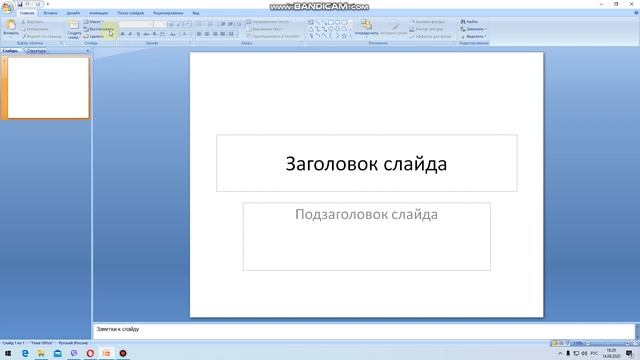Open the Mail app from the taskbar

[58, 353]
